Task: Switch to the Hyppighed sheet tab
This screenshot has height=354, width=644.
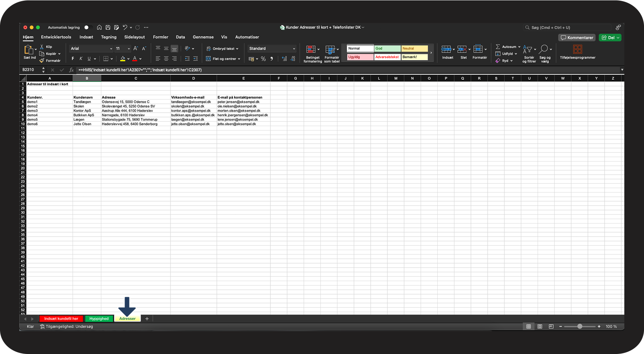Action: (99, 319)
